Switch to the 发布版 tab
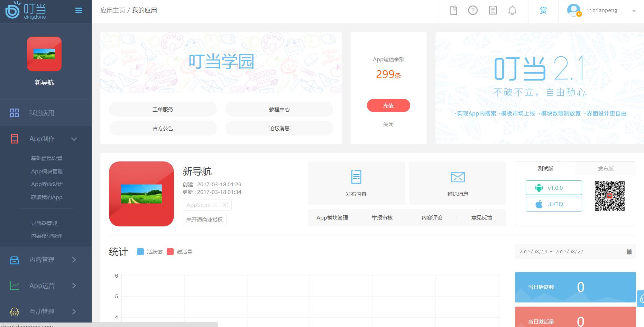This screenshot has width=644, height=327. click(605, 169)
